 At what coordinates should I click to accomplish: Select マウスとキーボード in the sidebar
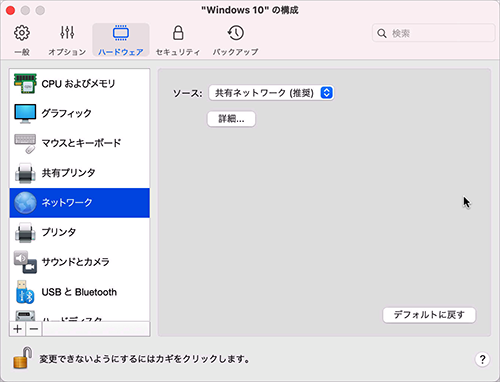click(80, 143)
